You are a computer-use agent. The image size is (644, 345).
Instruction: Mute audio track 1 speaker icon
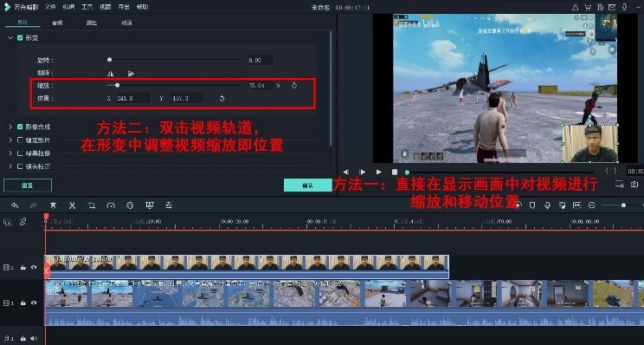[x=34, y=338]
